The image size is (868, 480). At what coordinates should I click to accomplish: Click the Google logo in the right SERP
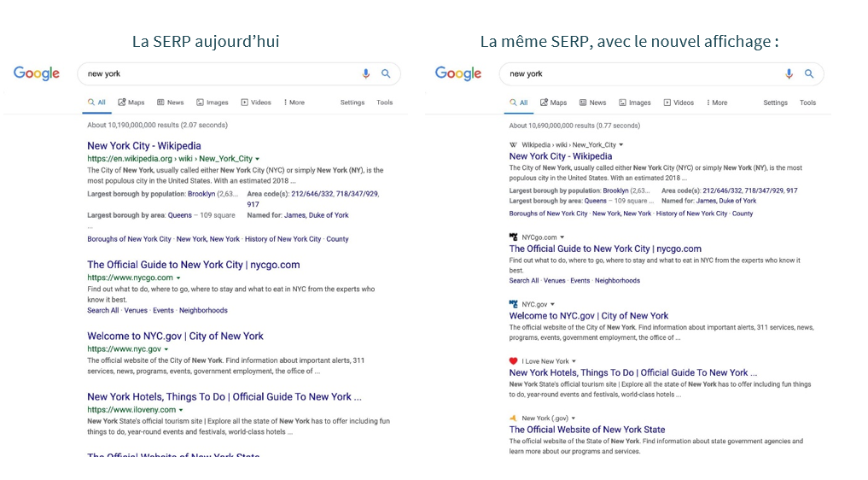pos(458,73)
